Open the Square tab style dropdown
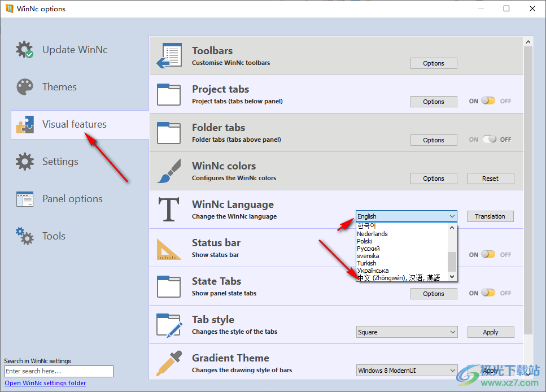 (x=407, y=332)
